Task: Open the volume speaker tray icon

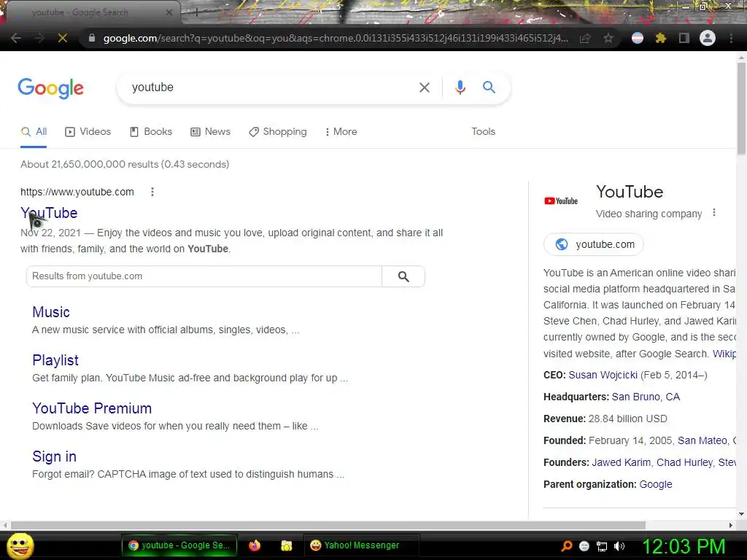Action: [619, 546]
